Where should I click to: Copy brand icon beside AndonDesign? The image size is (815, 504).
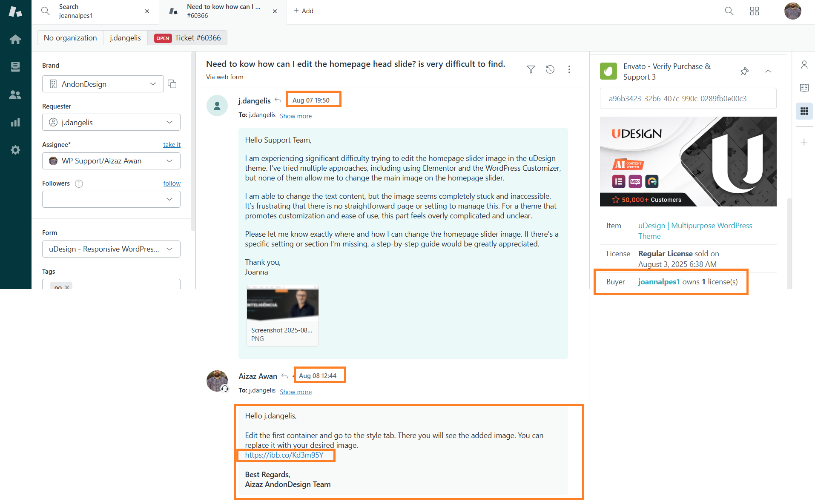pyautogui.click(x=172, y=84)
